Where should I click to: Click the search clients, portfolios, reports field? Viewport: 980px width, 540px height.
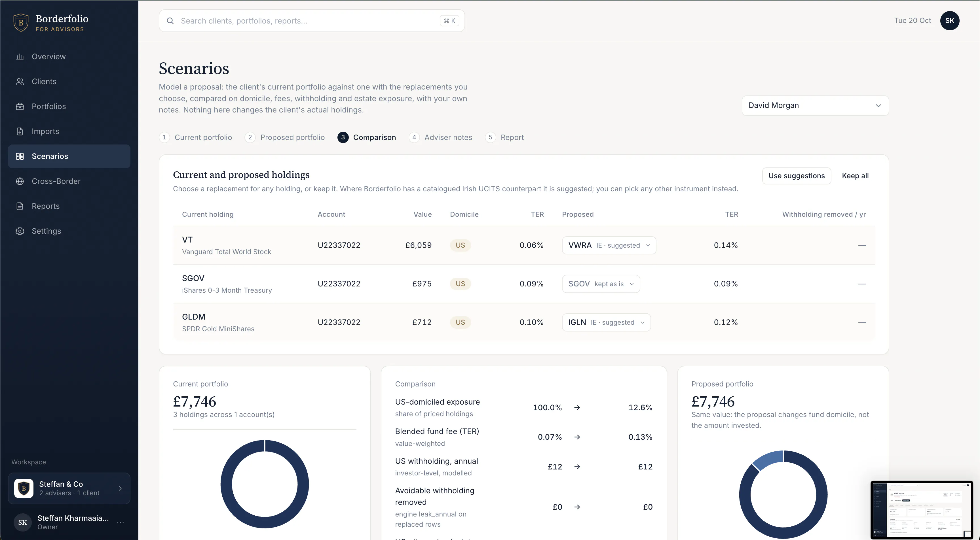[312, 21]
